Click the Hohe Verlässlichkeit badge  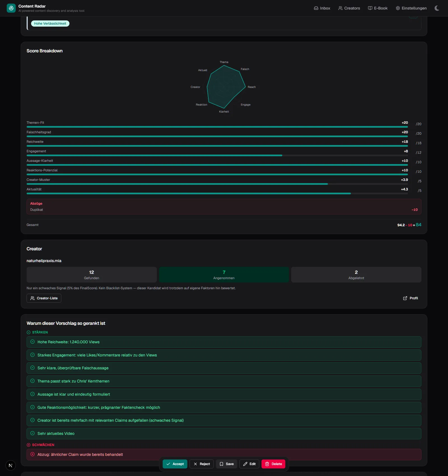pyautogui.click(x=50, y=24)
